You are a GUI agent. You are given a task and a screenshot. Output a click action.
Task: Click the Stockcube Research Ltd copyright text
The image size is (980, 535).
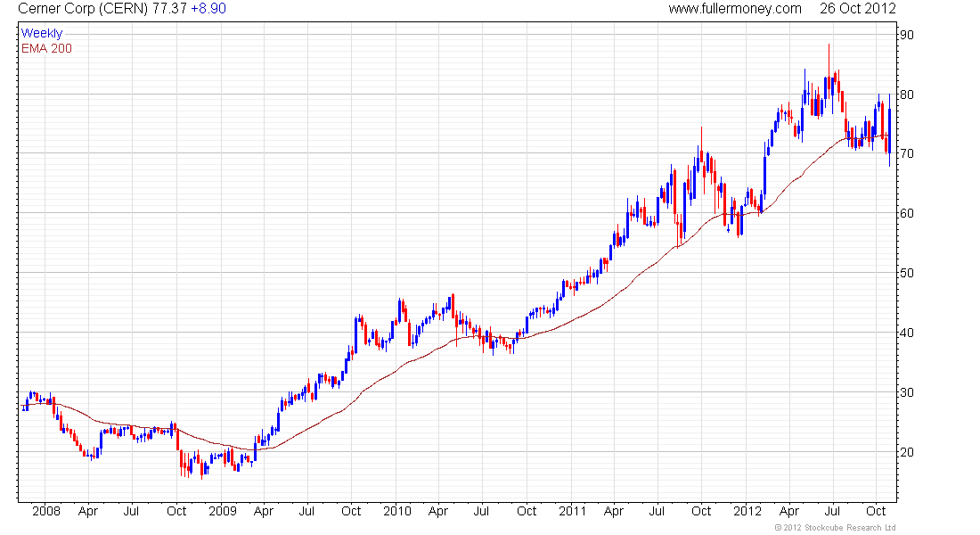coord(835,528)
